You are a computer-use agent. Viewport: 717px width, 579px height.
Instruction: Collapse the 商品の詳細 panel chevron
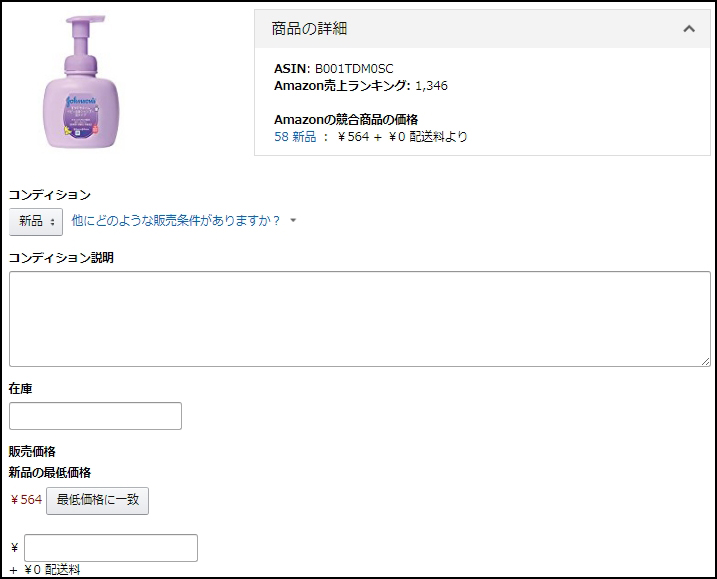tap(689, 29)
